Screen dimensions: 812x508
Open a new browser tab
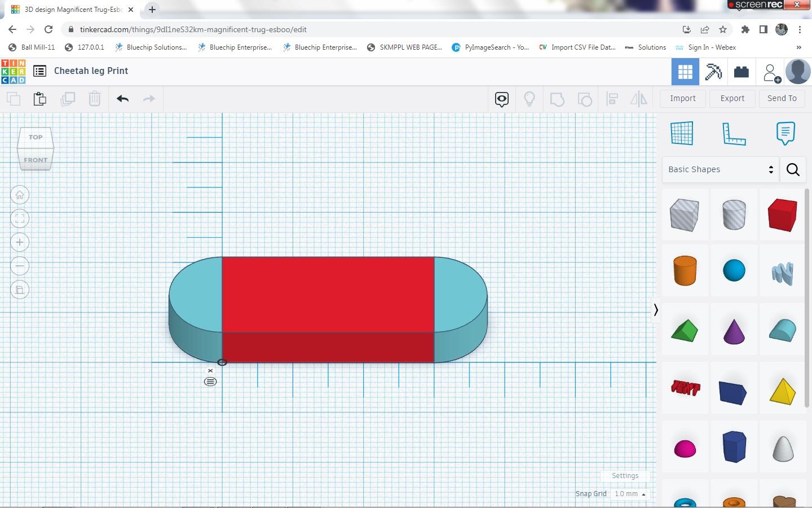(152, 10)
